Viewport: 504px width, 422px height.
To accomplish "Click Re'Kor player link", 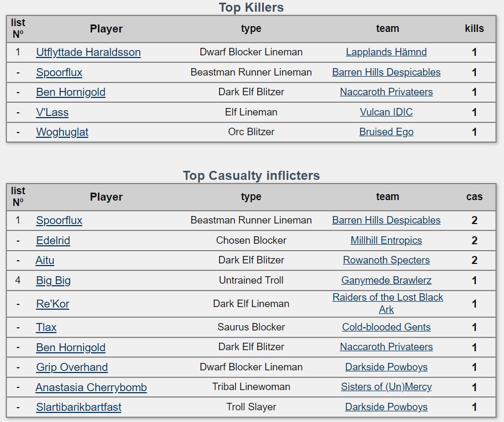I will pyautogui.click(x=53, y=304).
